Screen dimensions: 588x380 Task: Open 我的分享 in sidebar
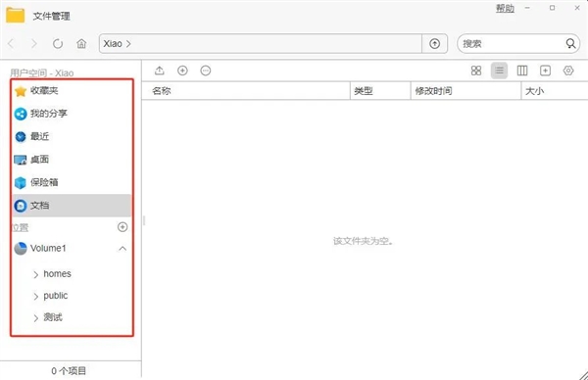[x=72, y=114]
